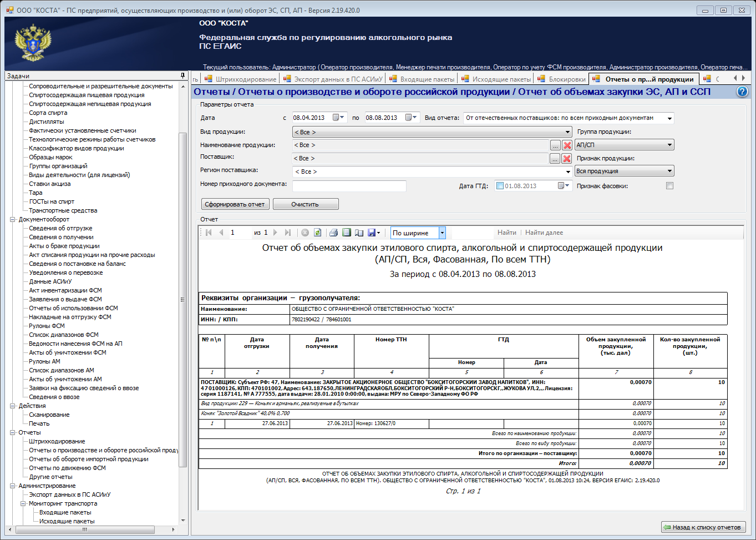
Task: Jump to last report page
Action: pyautogui.click(x=287, y=233)
